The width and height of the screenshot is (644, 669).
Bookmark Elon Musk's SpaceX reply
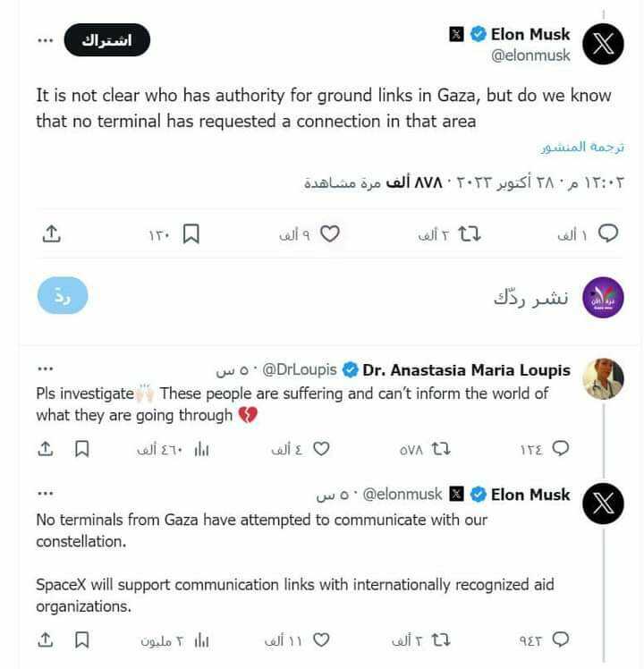click(81, 640)
